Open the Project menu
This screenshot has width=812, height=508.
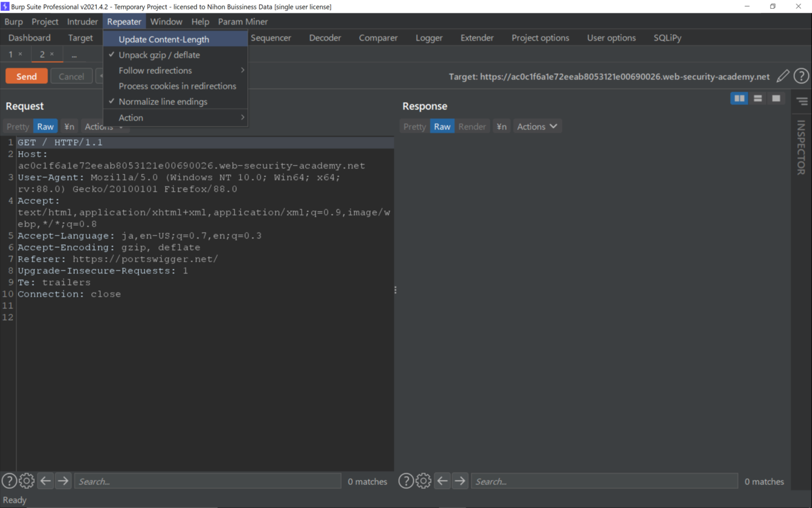45,22
